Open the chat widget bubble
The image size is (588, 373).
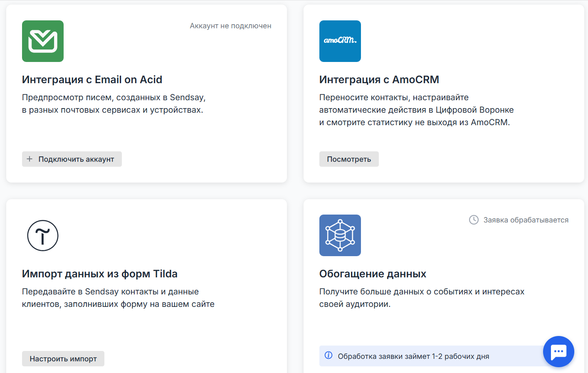[558, 351]
